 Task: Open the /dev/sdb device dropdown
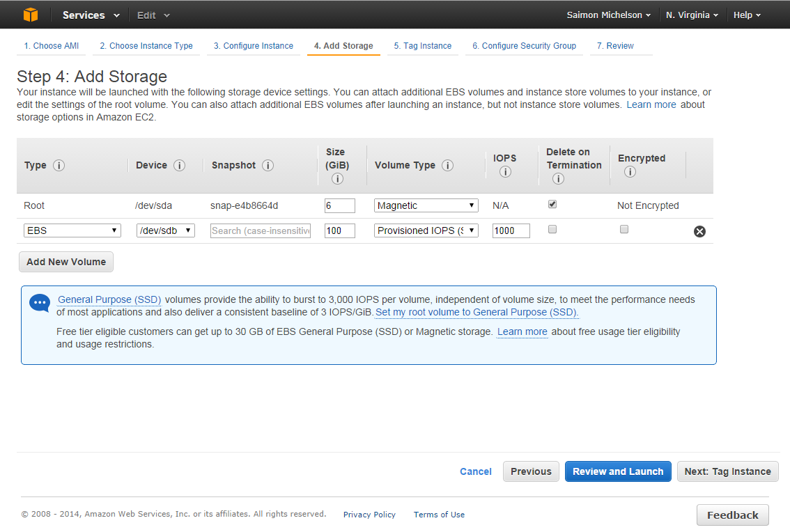click(x=166, y=230)
